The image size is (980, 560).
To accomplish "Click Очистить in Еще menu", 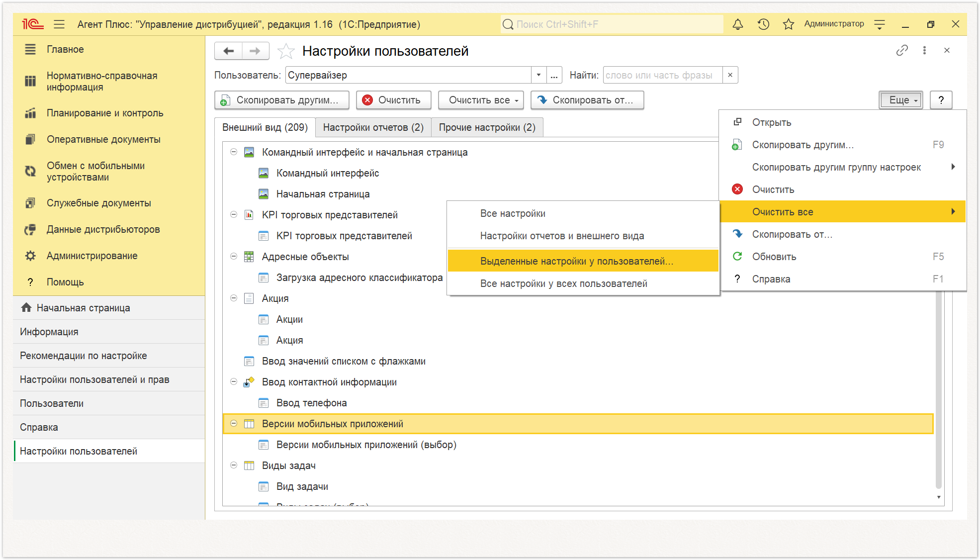I will click(x=843, y=189).
